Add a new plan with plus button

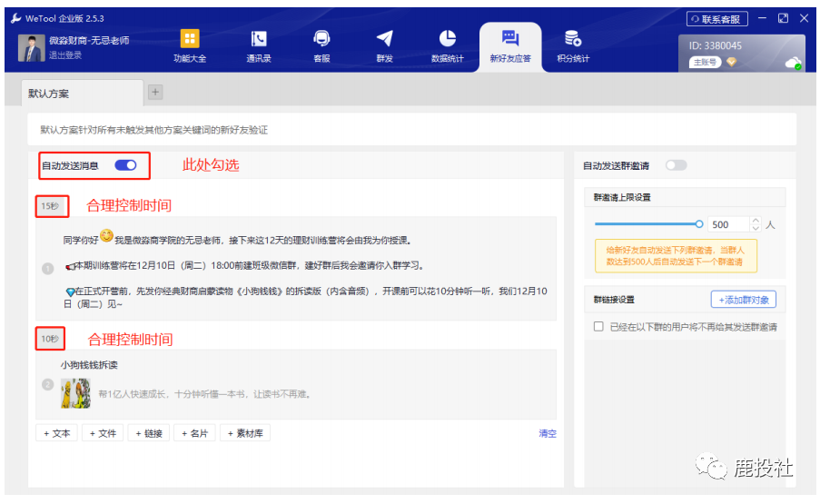[155, 92]
